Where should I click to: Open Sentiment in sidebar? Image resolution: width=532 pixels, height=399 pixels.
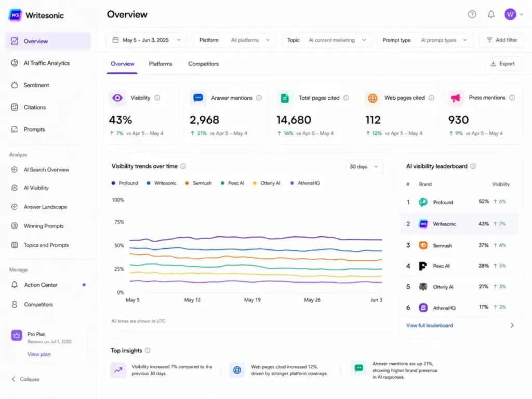pos(48,85)
